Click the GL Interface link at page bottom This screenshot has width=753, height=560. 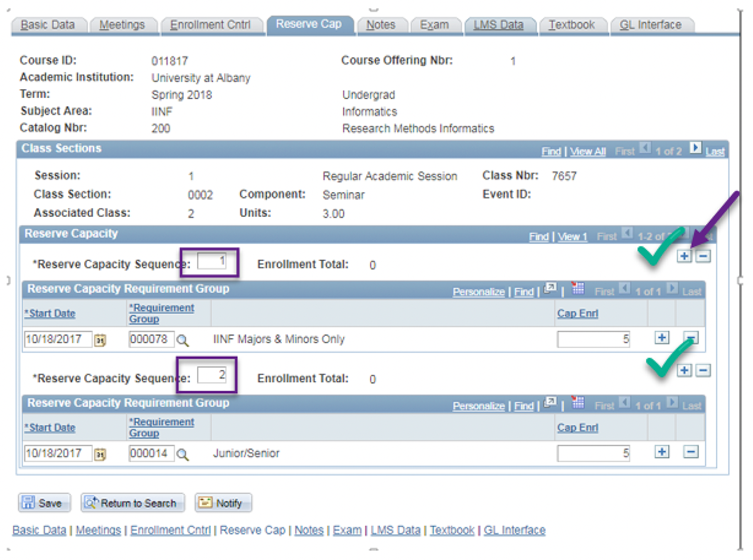[514, 530]
